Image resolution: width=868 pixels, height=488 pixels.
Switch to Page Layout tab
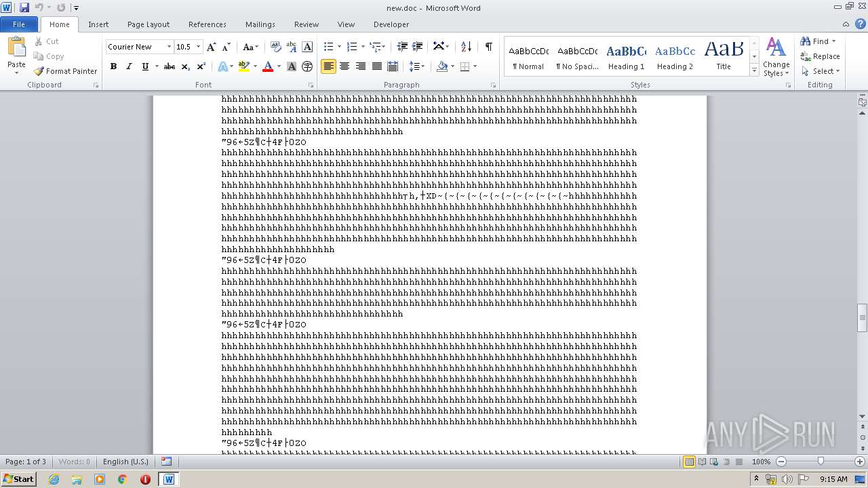pyautogui.click(x=149, y=24)
